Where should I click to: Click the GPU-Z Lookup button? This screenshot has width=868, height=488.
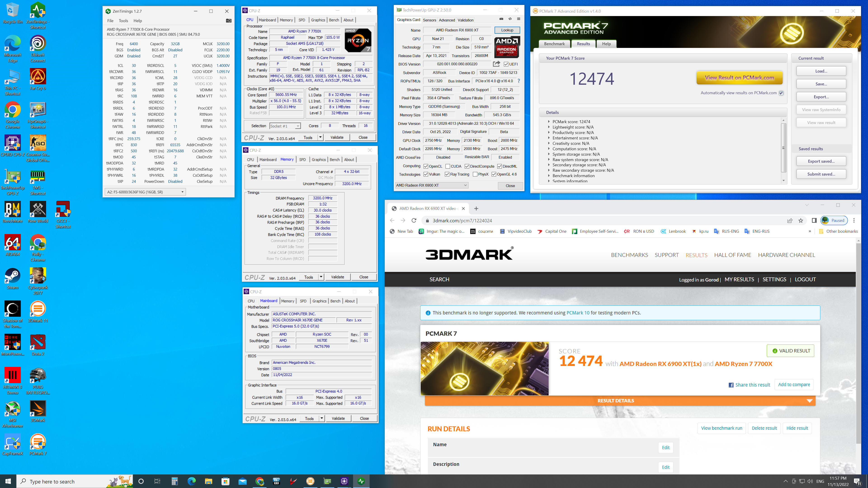click(x=507, y=30)
